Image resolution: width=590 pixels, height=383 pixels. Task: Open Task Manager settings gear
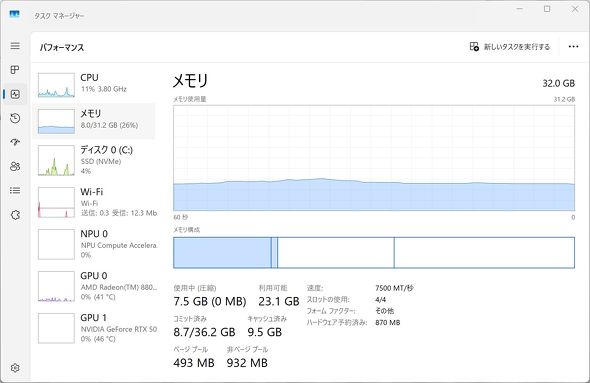click(x=15, y=368)
